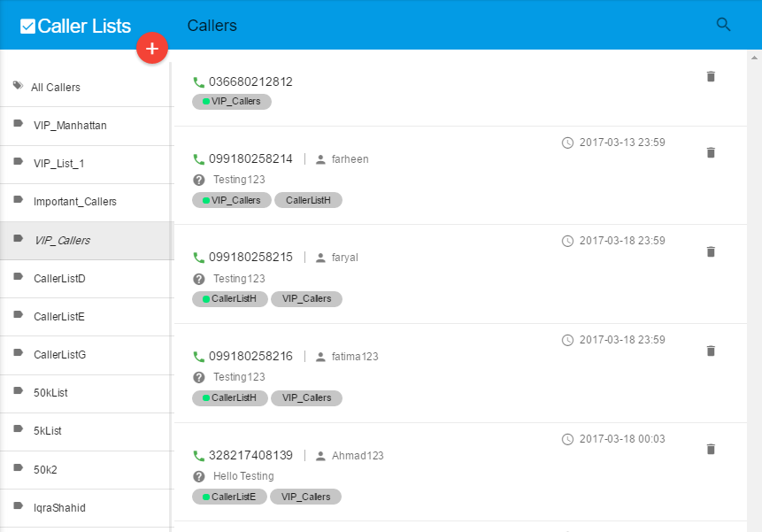Click VIP_Callers tag chip under faryal's entry
The image size is (762, 532).
tap(306, 299)
